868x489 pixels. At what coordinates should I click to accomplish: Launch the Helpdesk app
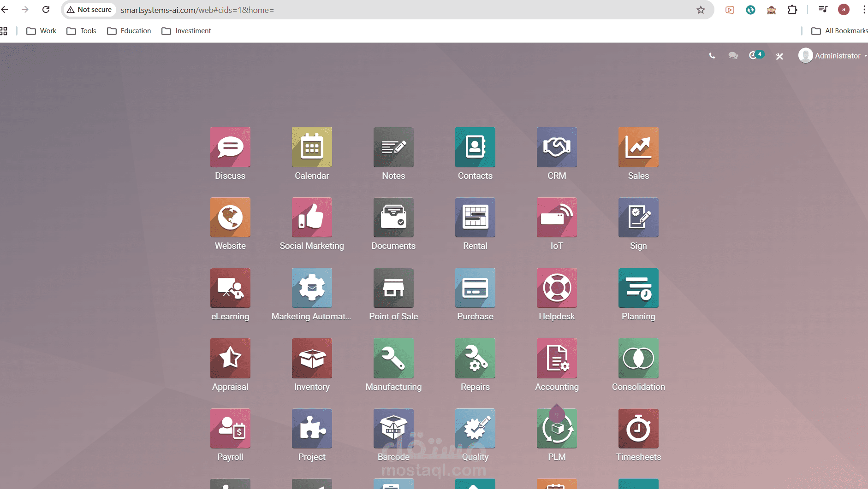(x=557, y=288)
